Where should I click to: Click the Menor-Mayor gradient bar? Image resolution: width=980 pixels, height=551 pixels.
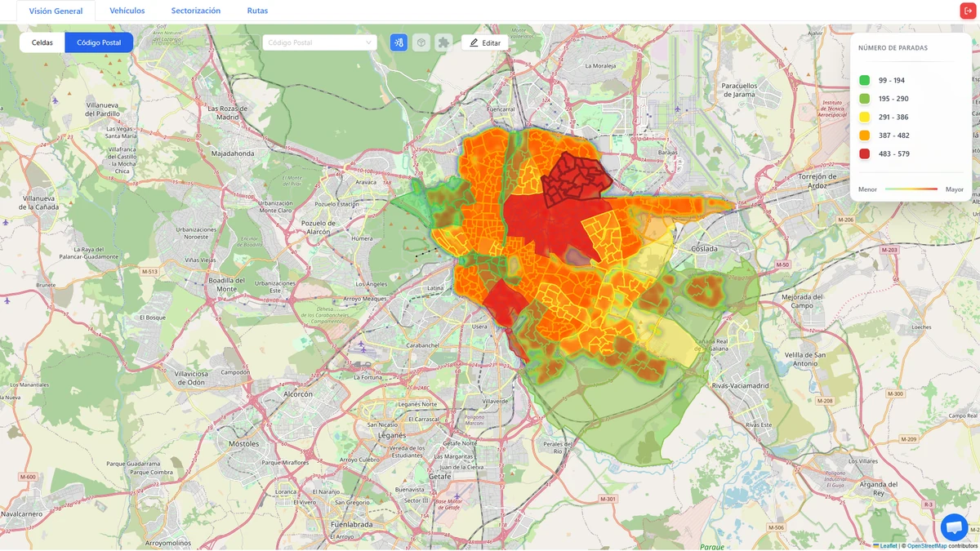tap(911, 189)
